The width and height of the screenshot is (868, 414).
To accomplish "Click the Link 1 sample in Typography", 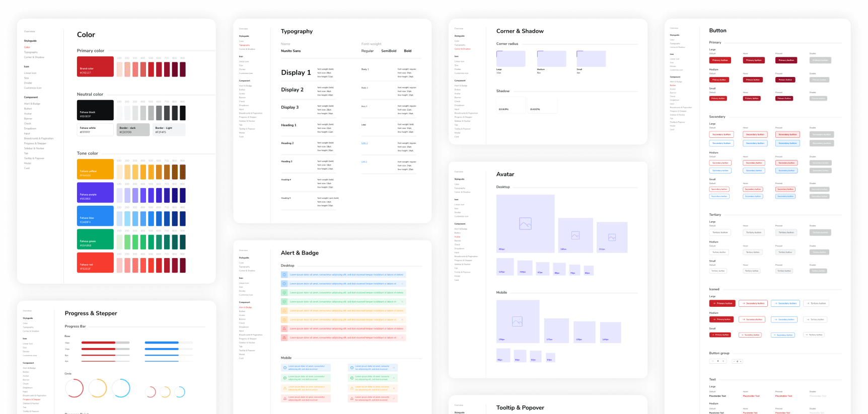I will pos(365,143).
